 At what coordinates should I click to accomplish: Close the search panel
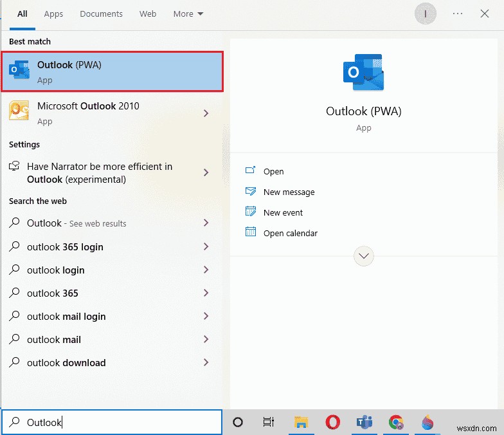[x=485, y=14]
